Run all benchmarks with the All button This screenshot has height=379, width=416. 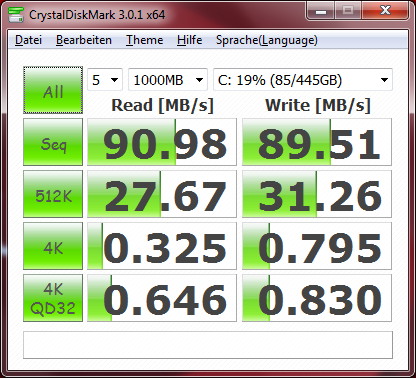click(x=53, y=90)
